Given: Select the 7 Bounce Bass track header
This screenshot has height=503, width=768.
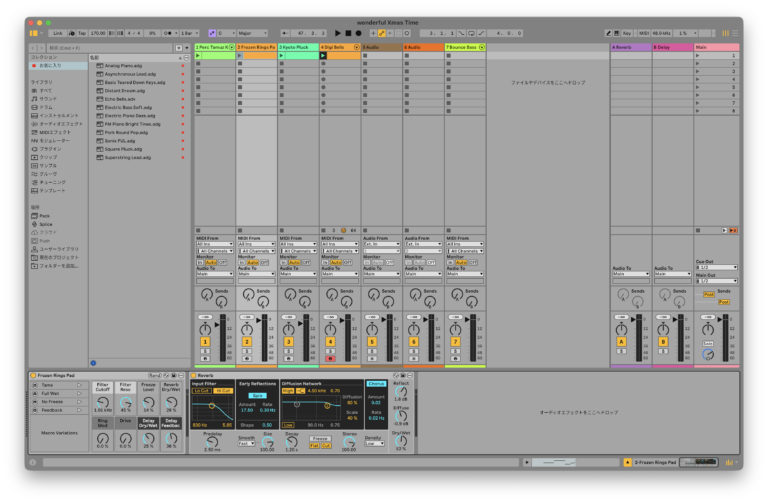Looking at the screenshot, I should (465, 48).
